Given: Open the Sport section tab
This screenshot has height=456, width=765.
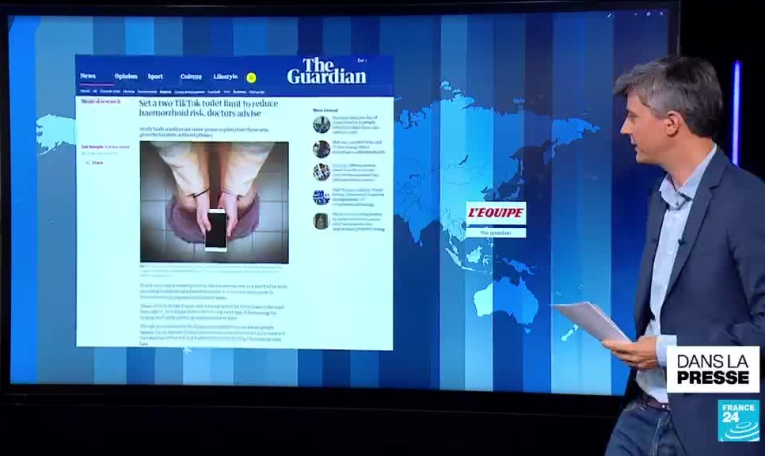Looking at the screenshot, I should point(155,77).
